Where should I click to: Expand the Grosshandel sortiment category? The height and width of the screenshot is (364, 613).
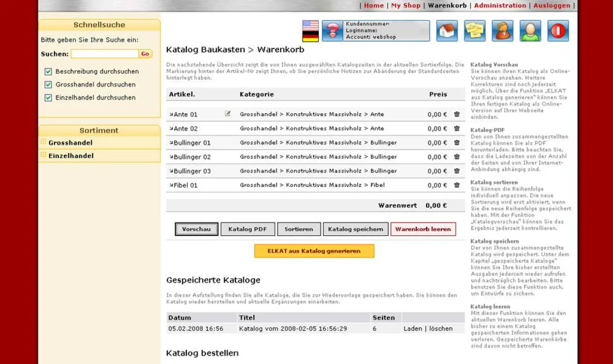43,141
